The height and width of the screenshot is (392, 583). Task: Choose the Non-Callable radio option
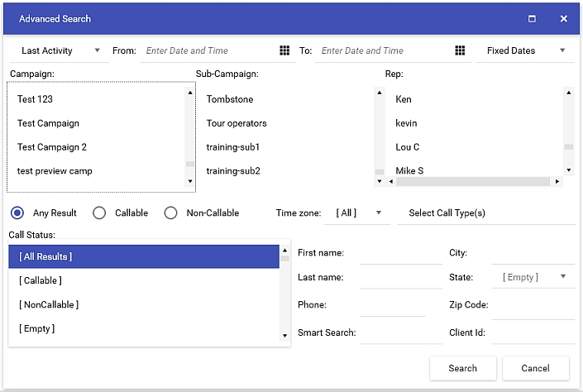[170, 213]
